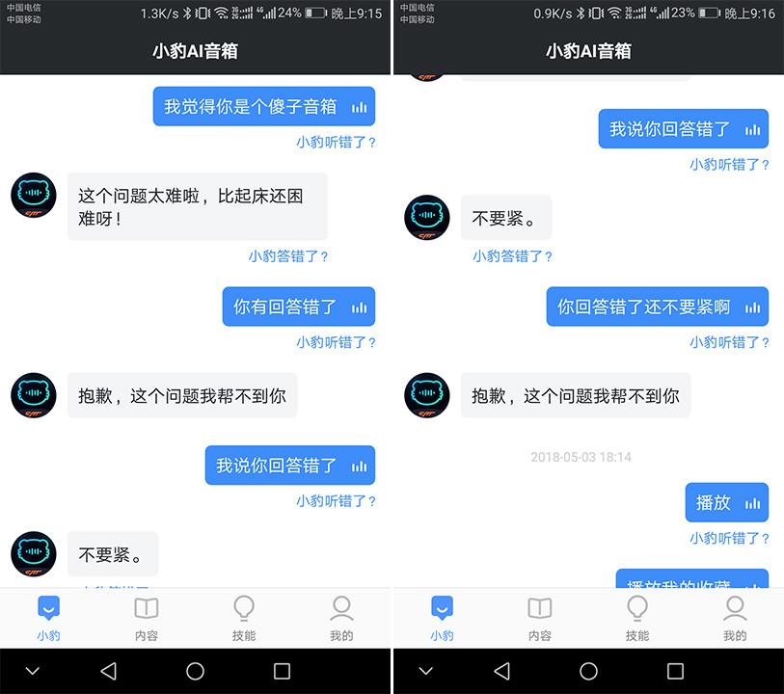Play voice icon on 你有回答错了 bubble

tap(359, 307)
